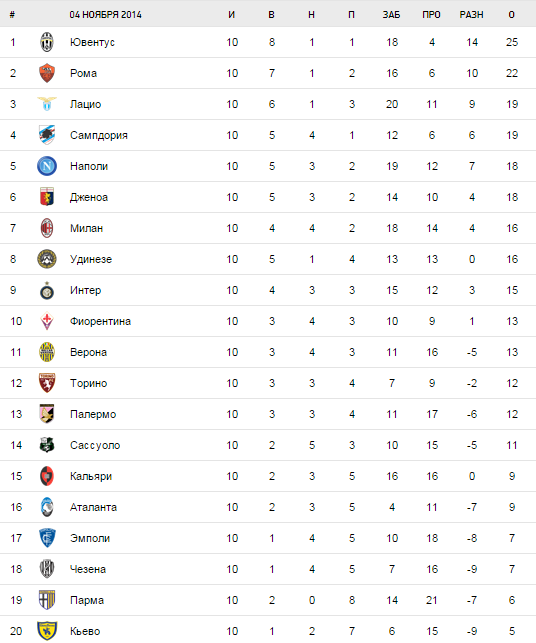536x643 pixels.
Task: Select the Сассуоло team name
Action: [x=95, y=445]
